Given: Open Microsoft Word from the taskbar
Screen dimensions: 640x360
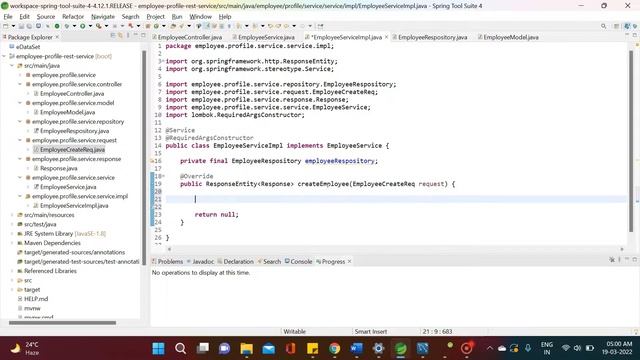Looking at the screenshot, I should 357,349.
